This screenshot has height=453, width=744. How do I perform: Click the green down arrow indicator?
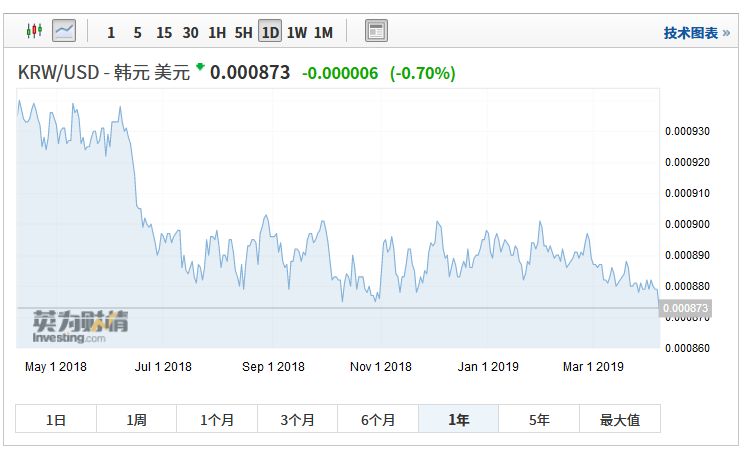click(x=200, y=66)
